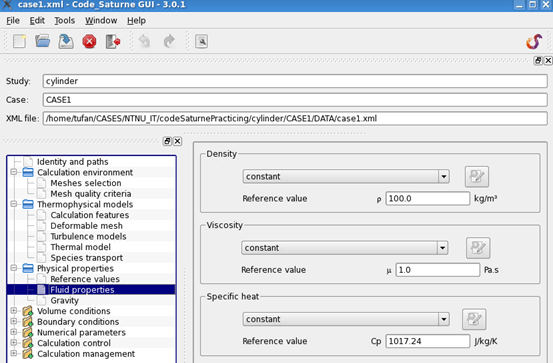
Task: Click the Calculation environment folder icon
Action: coord(28,173)
